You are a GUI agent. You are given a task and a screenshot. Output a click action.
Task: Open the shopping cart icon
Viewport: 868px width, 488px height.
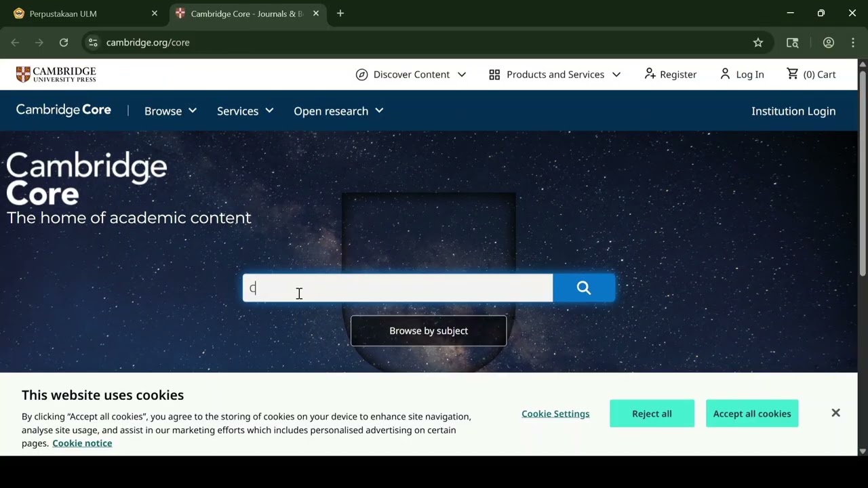click(792, 74)
